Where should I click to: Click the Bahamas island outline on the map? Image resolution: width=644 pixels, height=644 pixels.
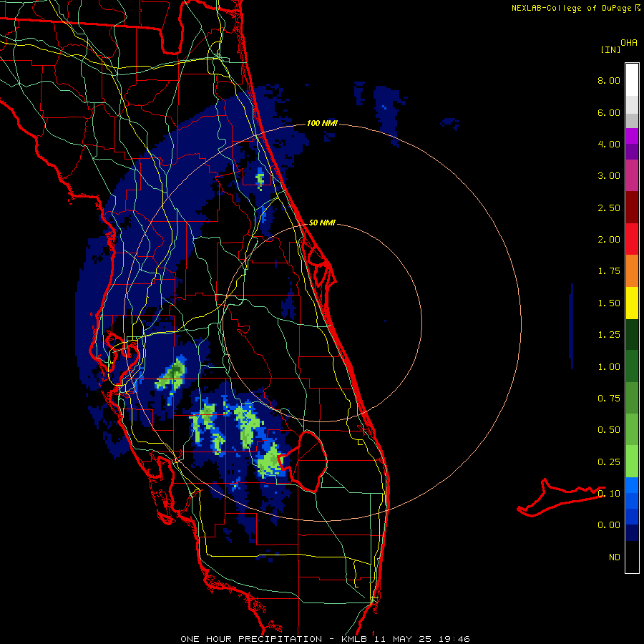[560, 497]
